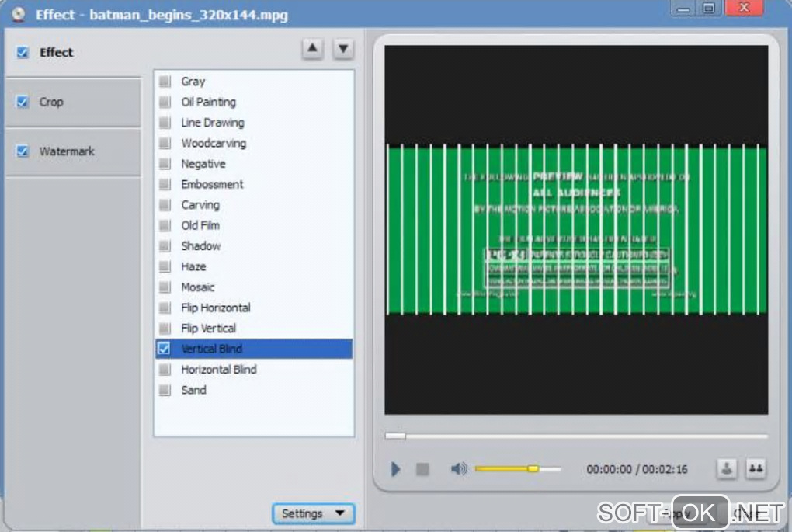
Task: Open the Crop tab in the sidebar
Action: click(x=74, y=102)
